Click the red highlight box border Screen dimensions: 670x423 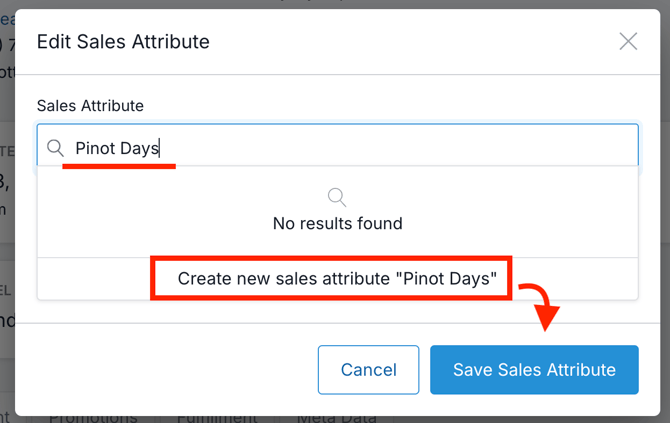pyautogui.click(x=153, y=279)
